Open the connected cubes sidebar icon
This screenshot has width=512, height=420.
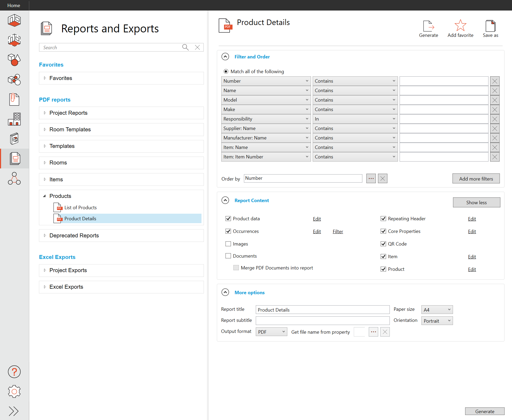14,79
